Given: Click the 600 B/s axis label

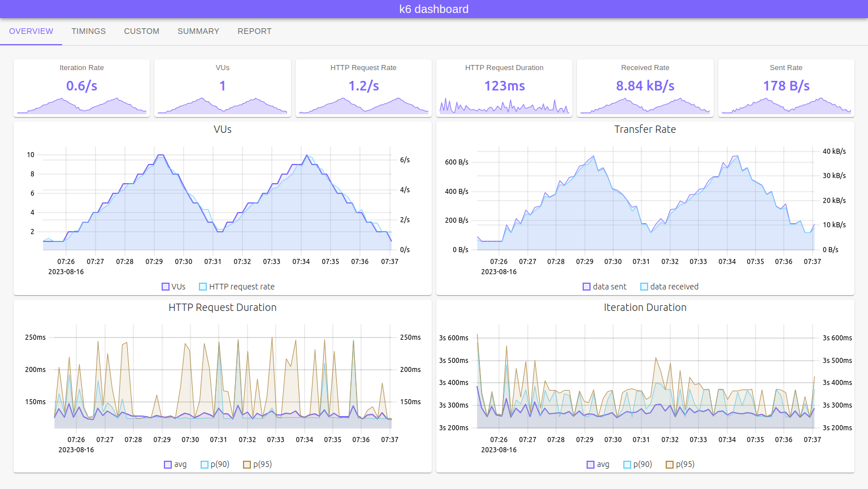Looking at the screenshot, I should tap(457, 162).
